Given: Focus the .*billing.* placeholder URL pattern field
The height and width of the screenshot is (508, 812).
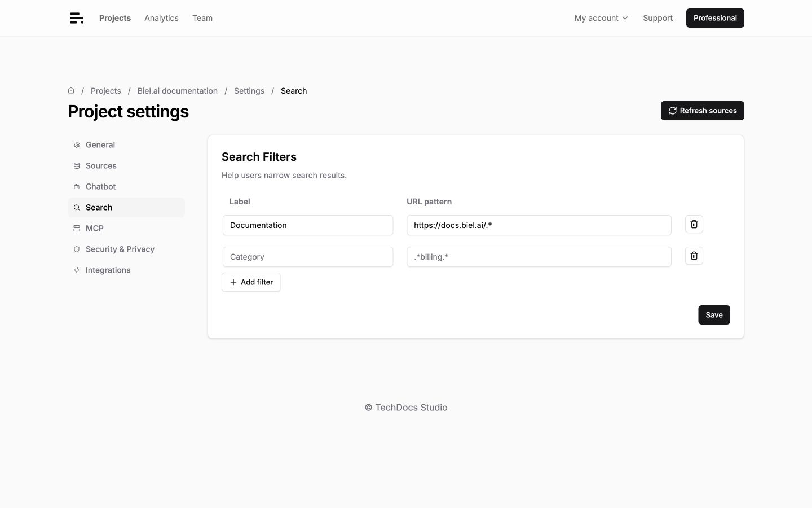Looking at the screenshot, I should click(539, 257).
